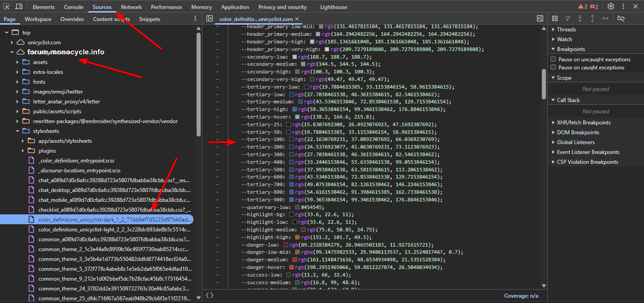
Task: Toggle the device toolbar icon
Action: pyautogui.click(x=19, y=7)
